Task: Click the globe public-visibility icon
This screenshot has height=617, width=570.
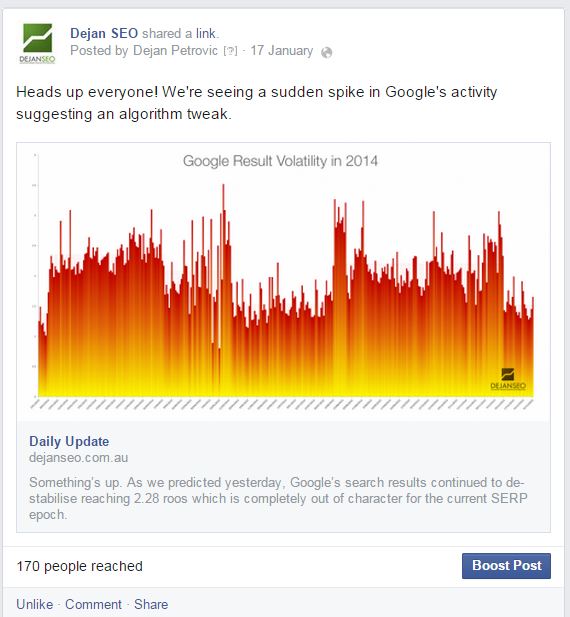Action: [x=327, y=52]
